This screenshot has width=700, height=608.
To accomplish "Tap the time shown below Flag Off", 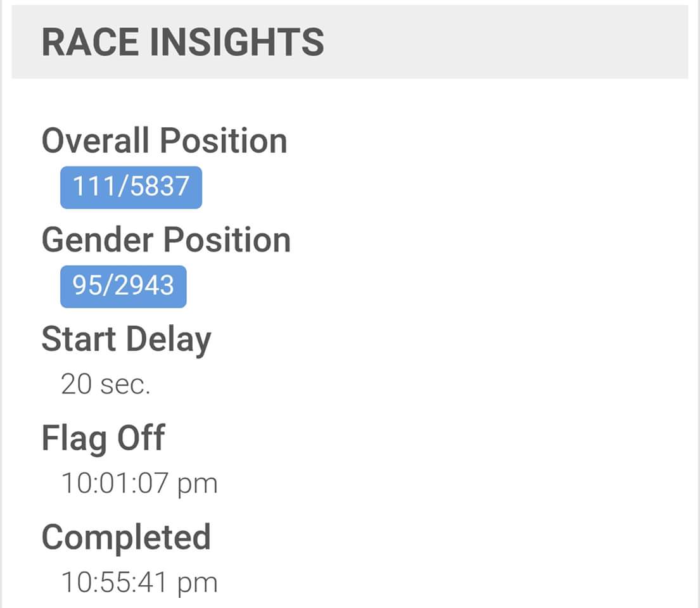I will [139, 483].
